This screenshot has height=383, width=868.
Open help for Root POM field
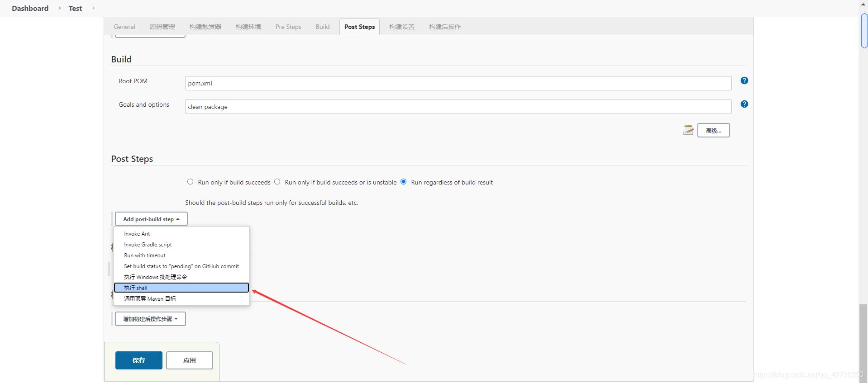point(744,80)
